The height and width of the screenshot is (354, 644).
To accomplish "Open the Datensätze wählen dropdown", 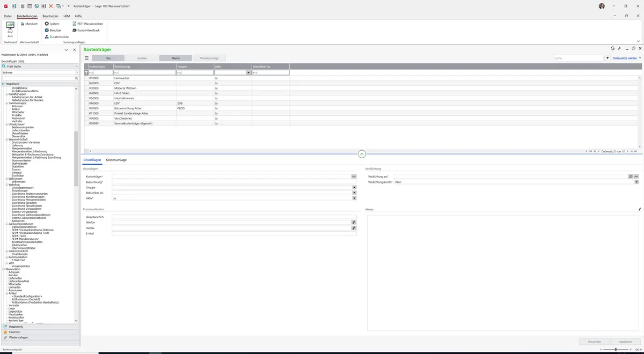I will point(627,58).
